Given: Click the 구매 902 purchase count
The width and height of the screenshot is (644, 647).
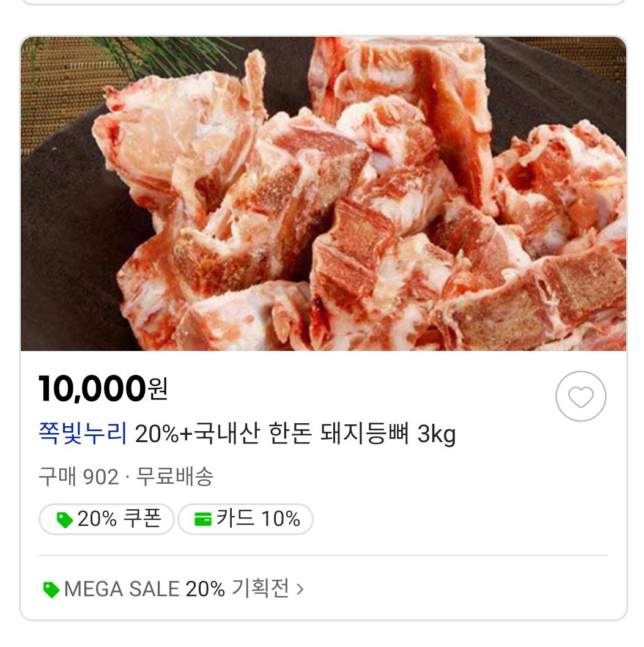Looking at the screenshot, I should (x=78, y=476).
